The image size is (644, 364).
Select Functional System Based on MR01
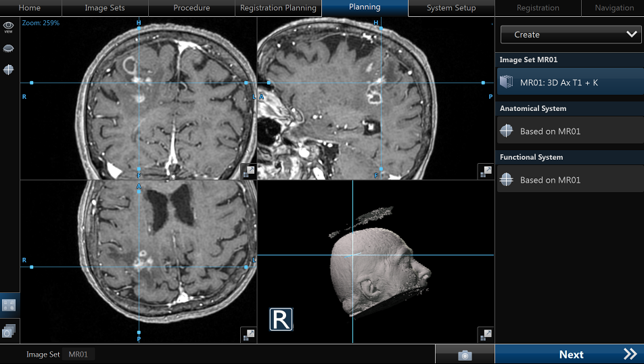coord(570,180)
